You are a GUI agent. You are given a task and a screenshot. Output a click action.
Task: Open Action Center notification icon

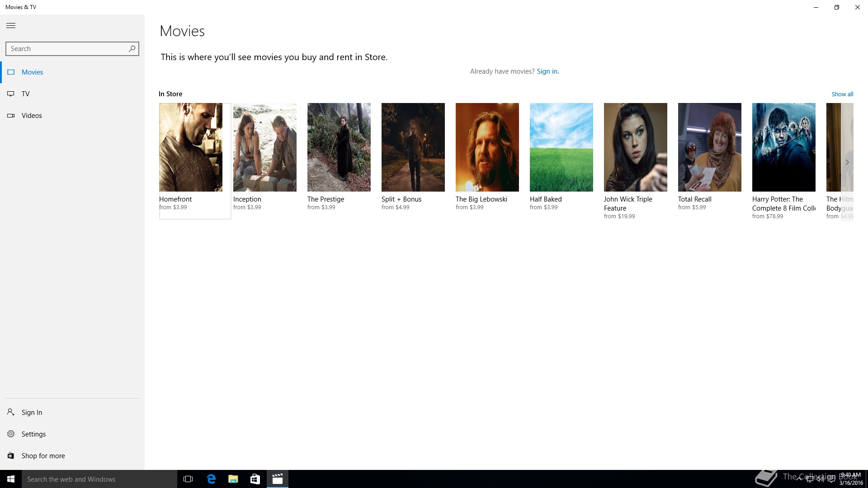pyautogui.click(x=831, y=479)
